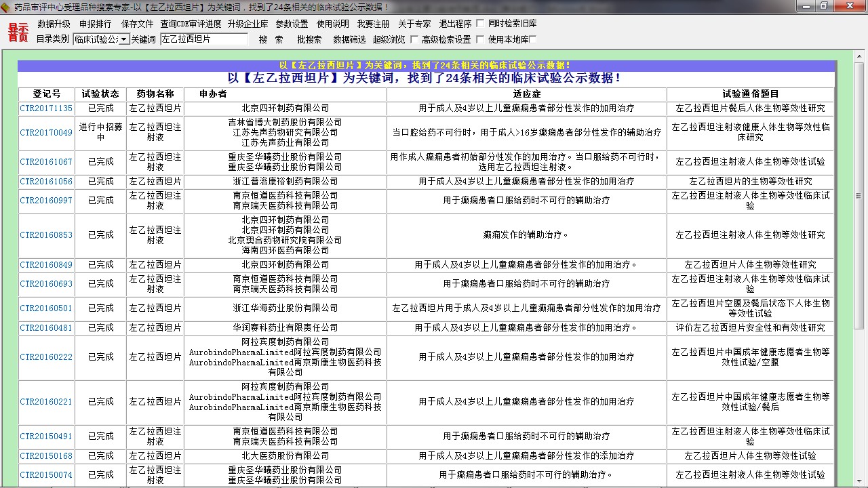Click the 超级浏览 button
This screenshot has height=488, width=868.
click(389, 39)
